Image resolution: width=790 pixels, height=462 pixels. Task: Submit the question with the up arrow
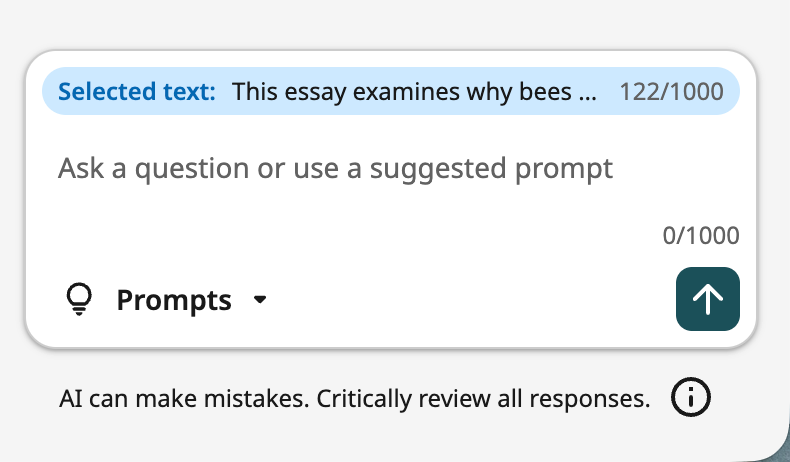pyautogui.click(x=707, y=299)
